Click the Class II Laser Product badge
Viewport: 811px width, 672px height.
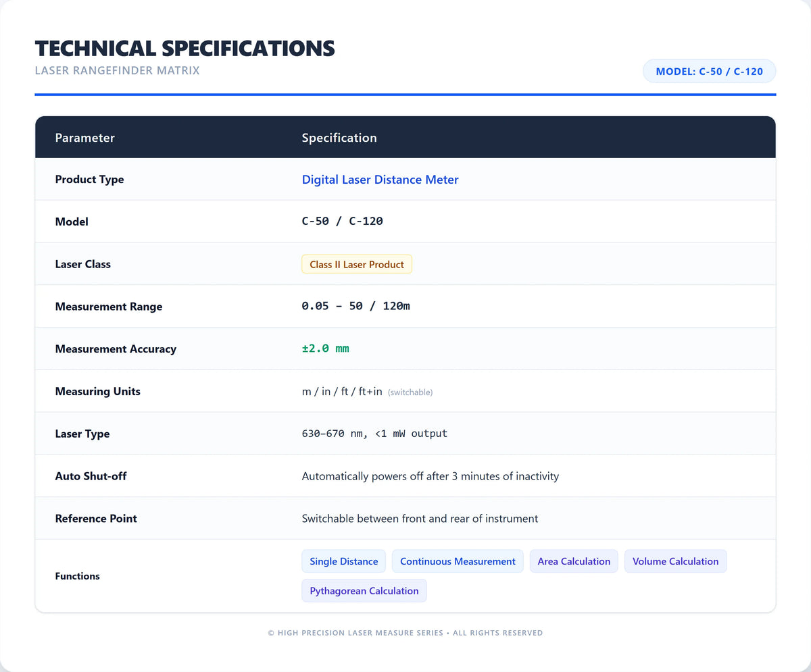coord(357,265)
